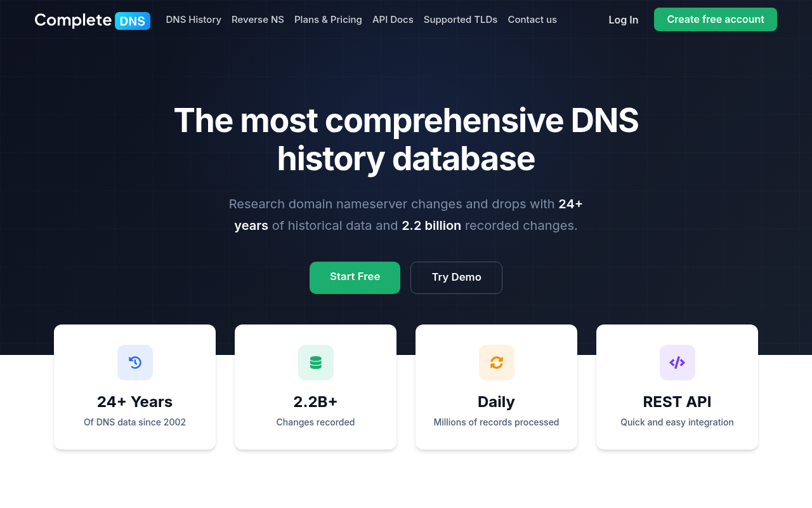Click "Quick and easy integration" text
The width and height of the screenshot is (812, 508).
pos(677,422)
